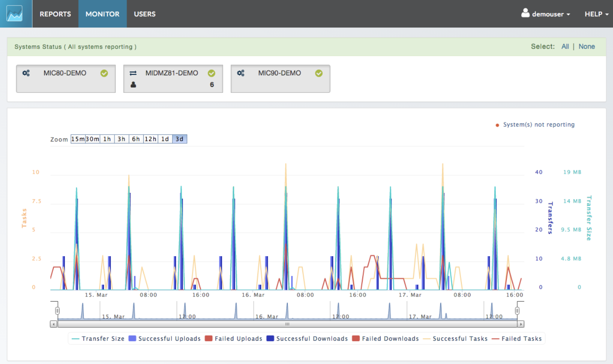Click the left navigator range handle
The height and width of the screenshot is (364, 613).
coord(57,311)
